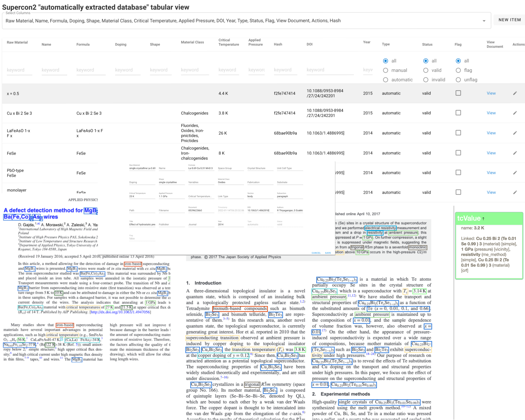Viewport: 525px width, 420px height.
Task: Open View link for Cu x Bi 2 Se 3
Action: point(491,113)
